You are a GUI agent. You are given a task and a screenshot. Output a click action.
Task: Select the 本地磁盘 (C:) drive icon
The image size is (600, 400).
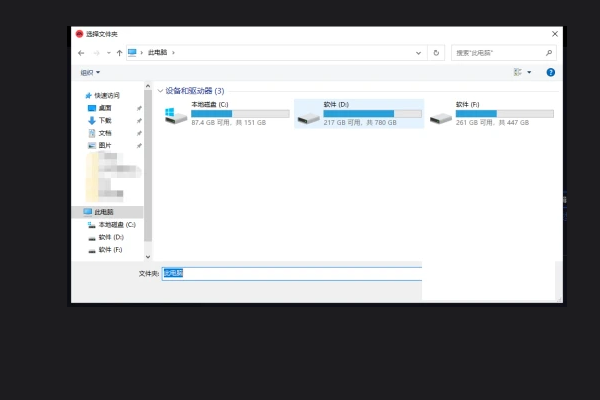pyautogui.click(x=176, y=116)
